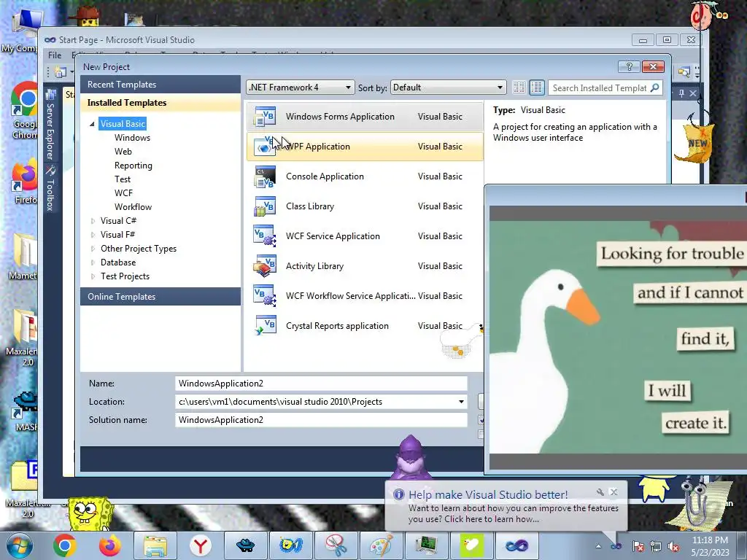The width and height of the screenshot is (747, 560).
Task: Choose the Class Library template icon
Action: pyautogui.click(x=265, y=206)
